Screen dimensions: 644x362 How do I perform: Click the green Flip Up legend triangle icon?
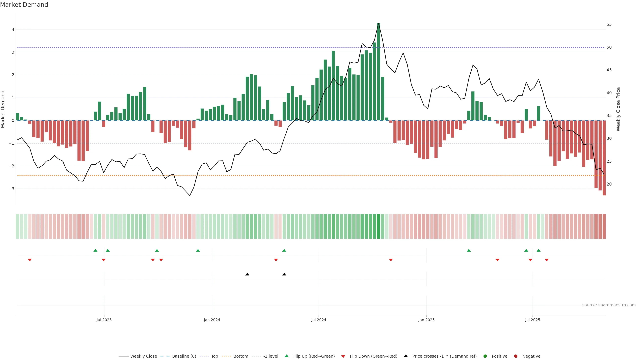[x=287, y=356]
